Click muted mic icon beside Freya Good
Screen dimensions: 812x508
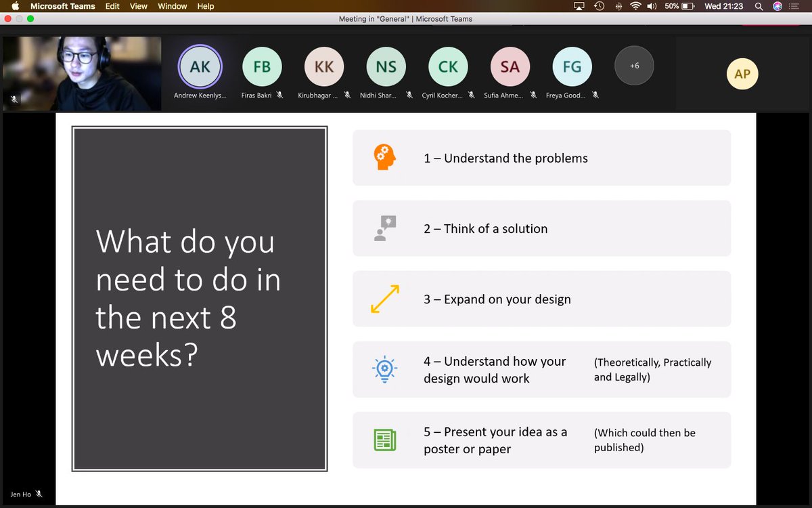click(595, 96)
